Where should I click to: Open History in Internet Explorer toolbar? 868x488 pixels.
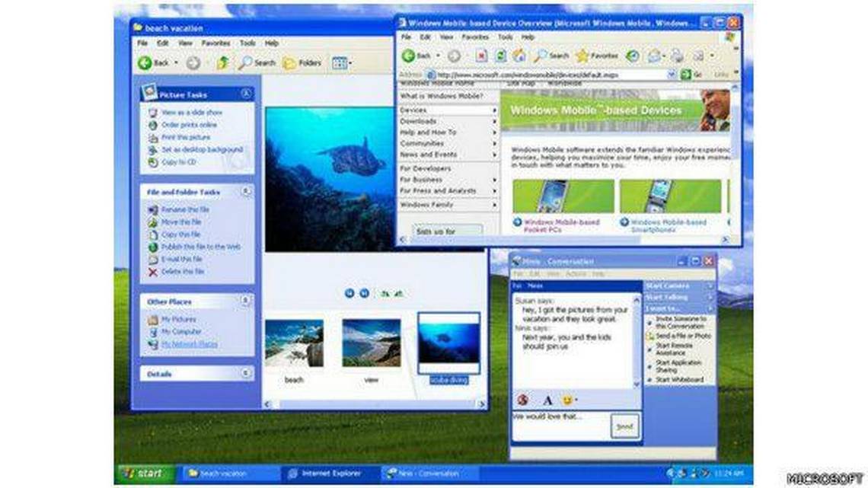click(x=633, y=56)
